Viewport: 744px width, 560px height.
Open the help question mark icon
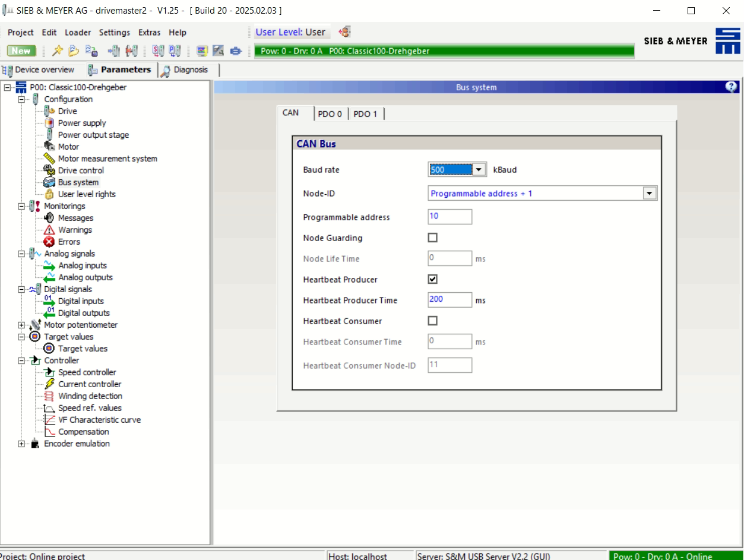click(730, 87)
